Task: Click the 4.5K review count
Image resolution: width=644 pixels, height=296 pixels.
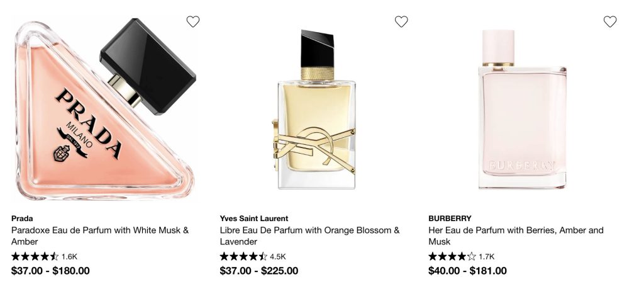Action: tap(278, 257)
